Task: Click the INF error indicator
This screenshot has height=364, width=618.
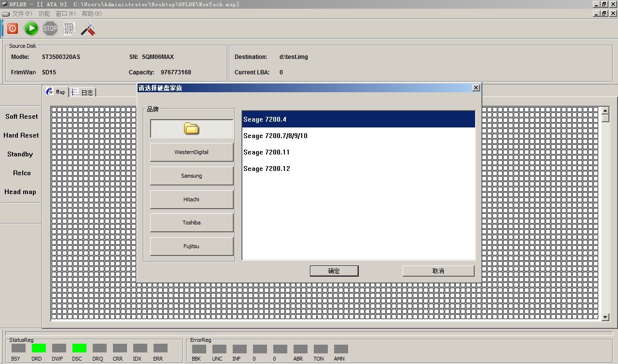Action: (239, 349)
